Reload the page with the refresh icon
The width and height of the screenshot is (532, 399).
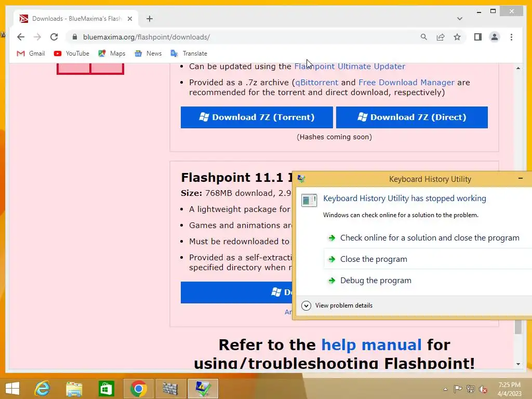point(54,37)
